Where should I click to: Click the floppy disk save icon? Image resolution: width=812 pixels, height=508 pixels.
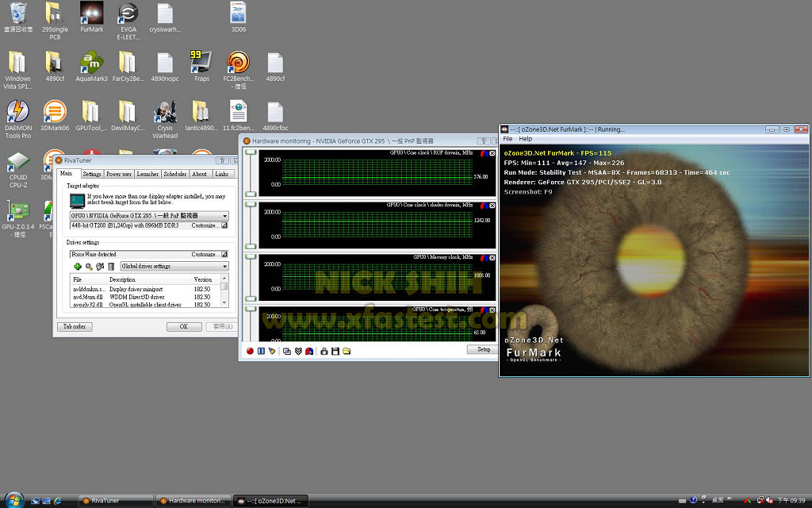[x=335, y=351]
